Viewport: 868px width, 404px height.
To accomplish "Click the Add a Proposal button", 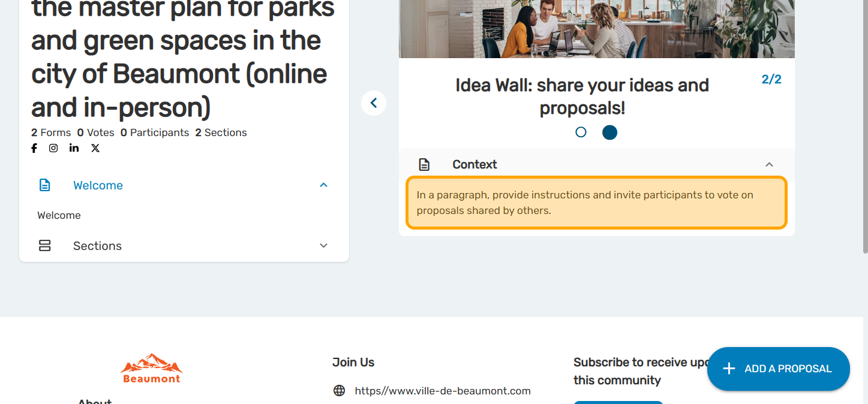I will coord(778,369).
